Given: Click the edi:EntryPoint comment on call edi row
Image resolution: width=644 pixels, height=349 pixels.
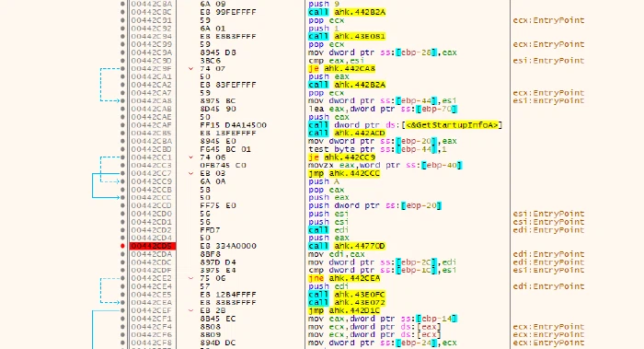Looking at the screenshot, I should tap(548, 230).
